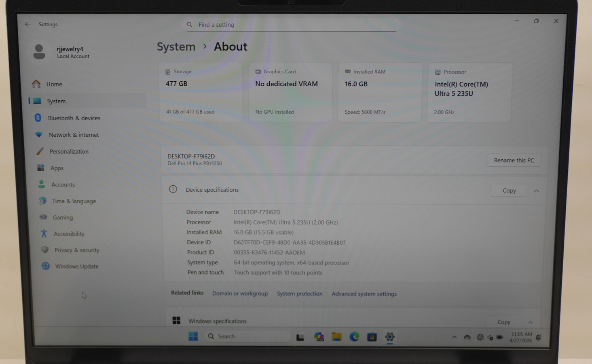
Task: Click the OneDrive cloud tray icon
Action: (x=467, y=337)
